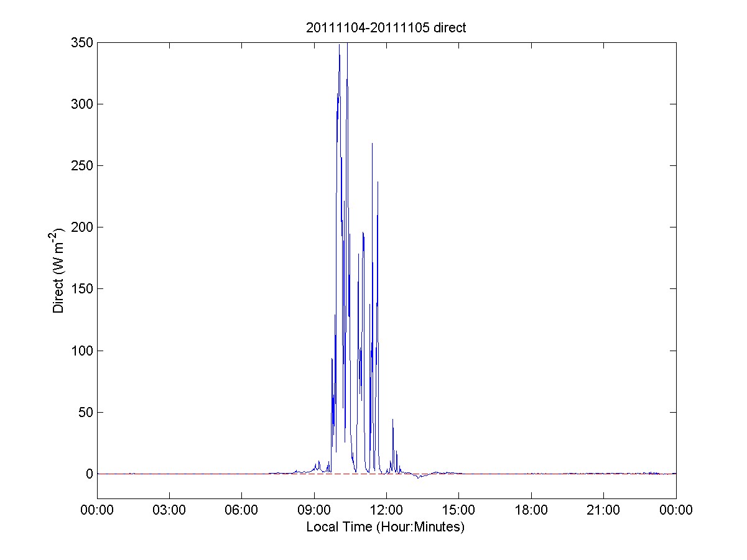Select the 50 y-axis tick label
Image resolution: width=747 pixels, height=560 pixels.
pyautogui.click(x=86, y=412)
